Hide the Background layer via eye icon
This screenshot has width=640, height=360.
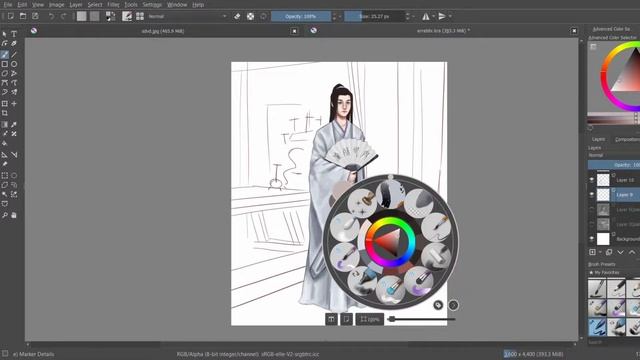[592, 239]
